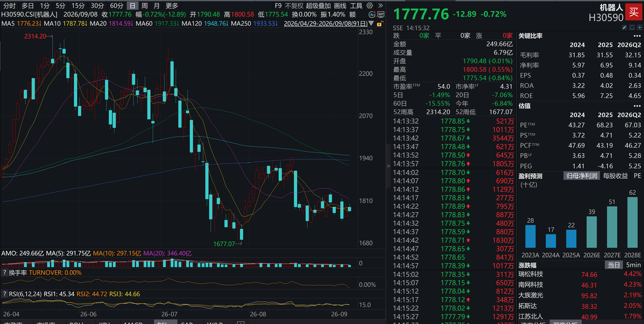This screenshot has width=644, height=324.
Task: Open 大族激光 stock row
Action: (580, 295)
